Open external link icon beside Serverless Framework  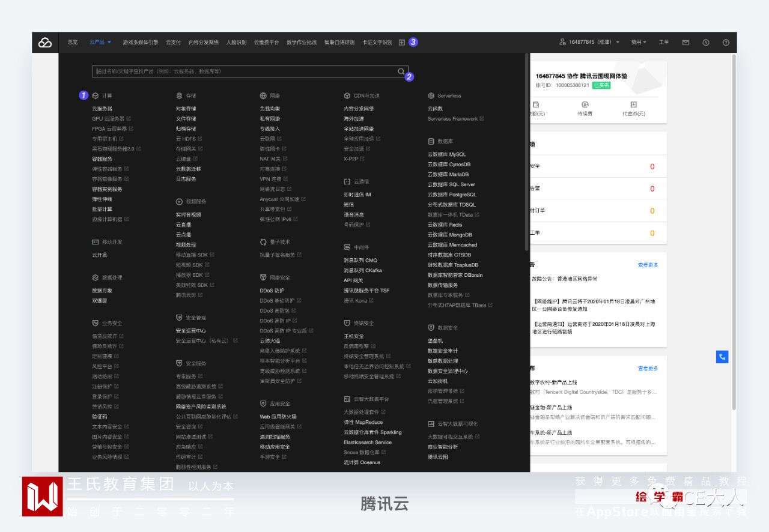point(482,119)
